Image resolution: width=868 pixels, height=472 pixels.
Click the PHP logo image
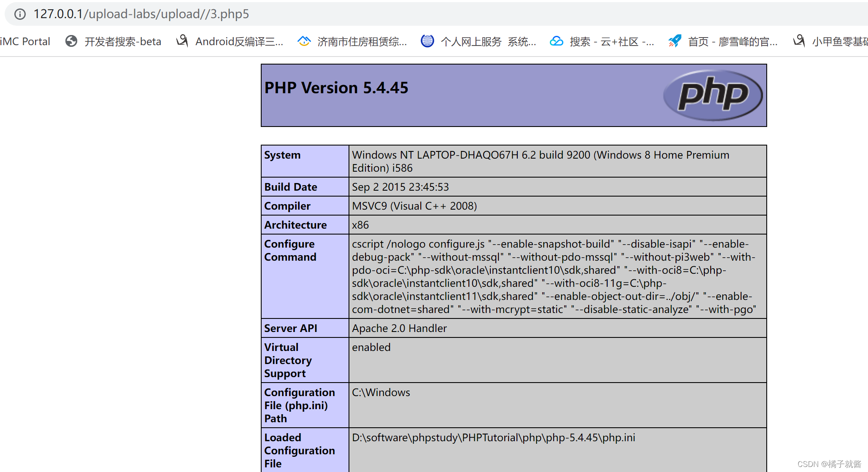pos(713,95)
